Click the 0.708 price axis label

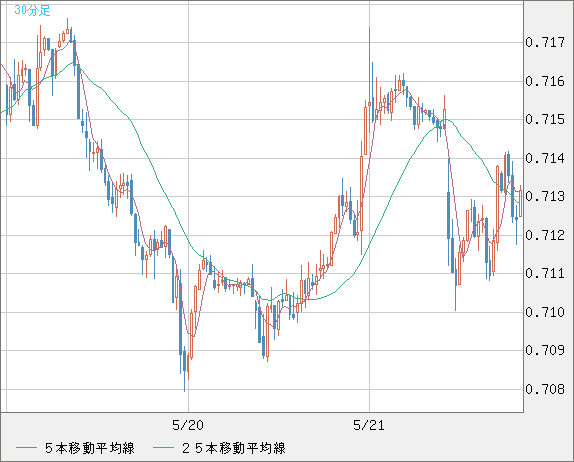coord(545,389)
